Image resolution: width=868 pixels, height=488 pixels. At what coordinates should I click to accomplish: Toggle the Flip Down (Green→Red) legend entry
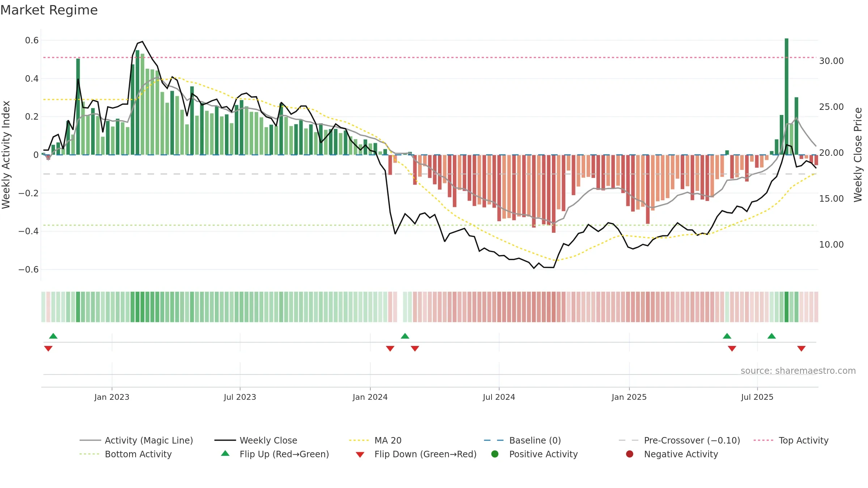[416, 454]
